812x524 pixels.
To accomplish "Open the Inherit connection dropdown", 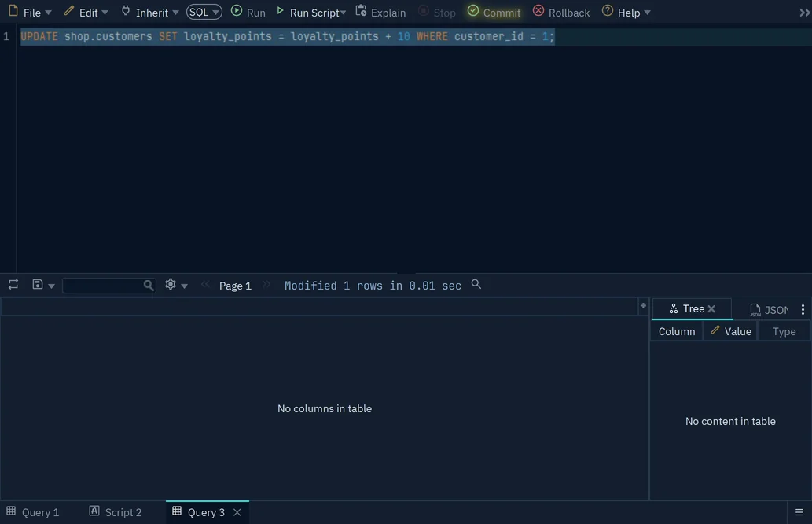I will 149,12.
